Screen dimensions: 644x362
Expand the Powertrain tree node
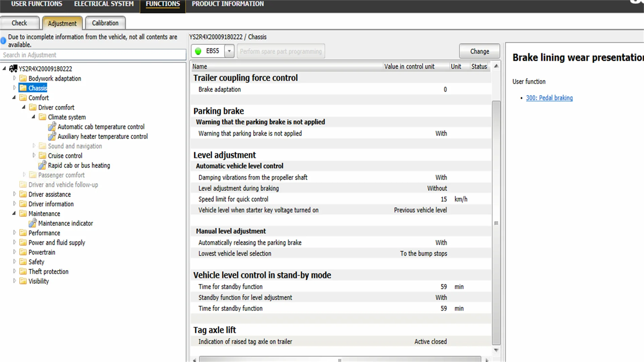[14, 252]
